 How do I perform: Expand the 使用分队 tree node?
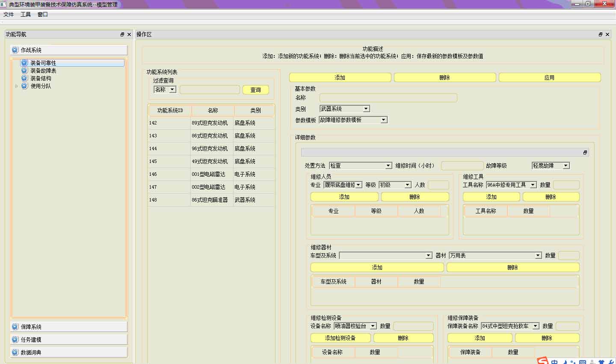[x=16, y=86]
